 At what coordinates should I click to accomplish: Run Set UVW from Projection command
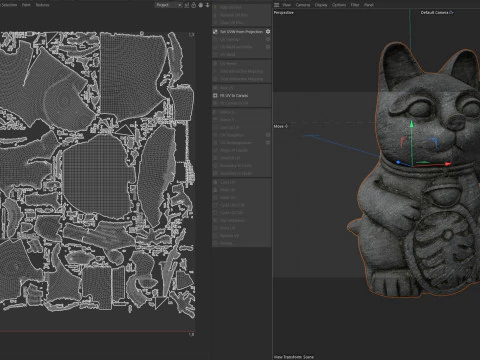[241, 32]
